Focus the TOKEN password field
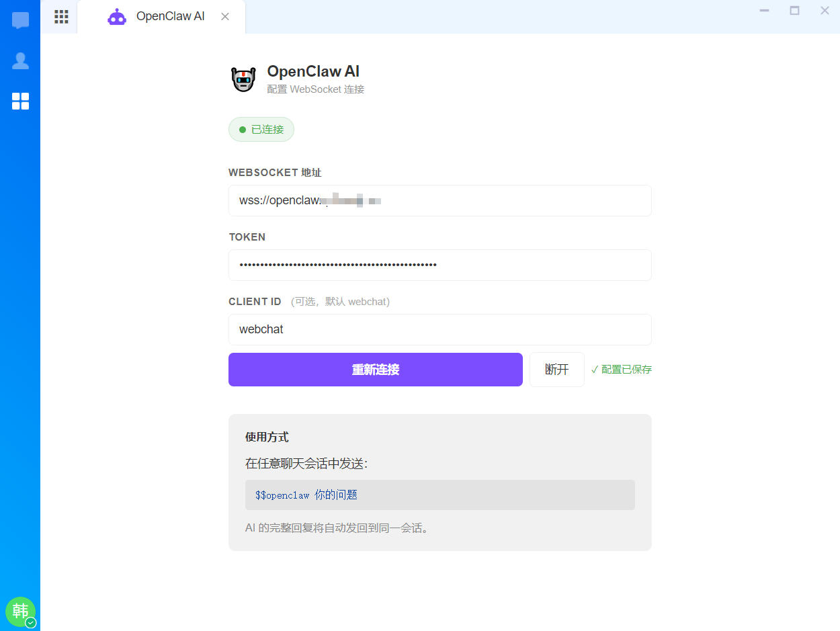840x631 pixels. pyautogui.click(x=440, y=265)
